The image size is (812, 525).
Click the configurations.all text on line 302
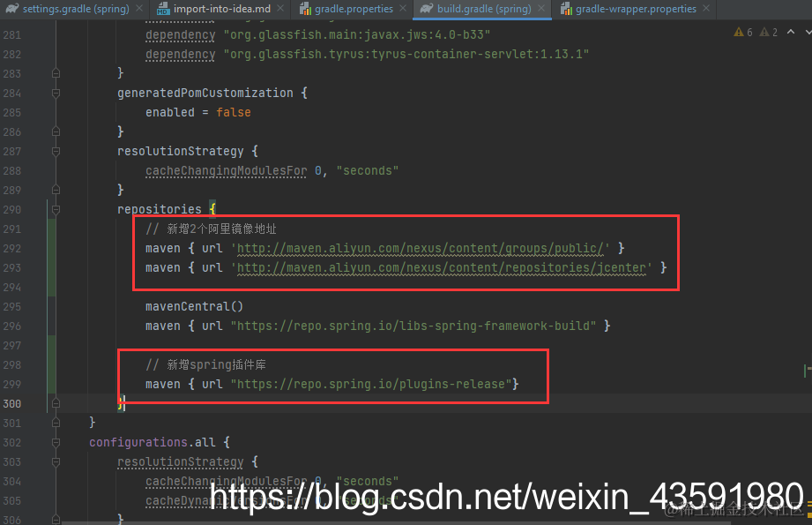tap(153, 442)
